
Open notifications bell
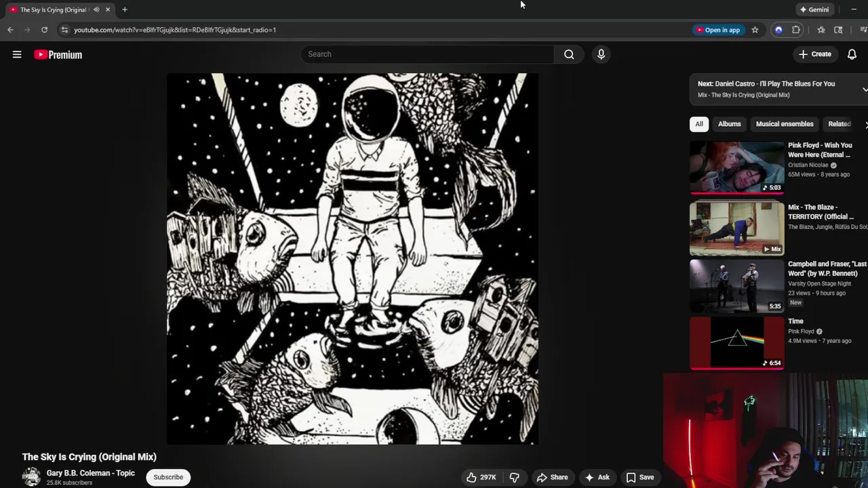click(x=852, y=54)
